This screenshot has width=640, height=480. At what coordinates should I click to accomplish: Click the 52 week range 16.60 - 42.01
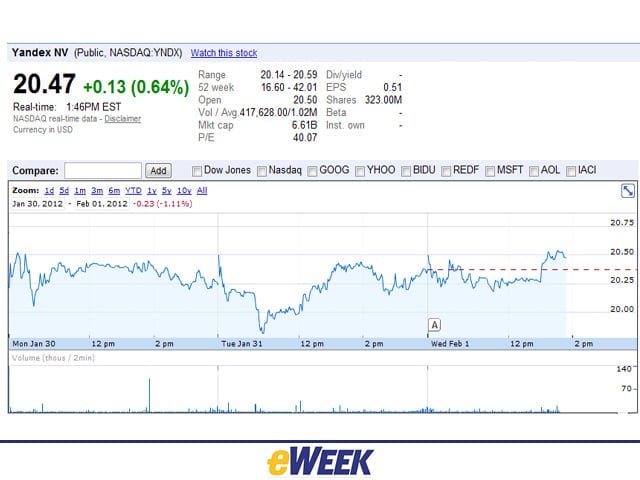coord(289,87)
